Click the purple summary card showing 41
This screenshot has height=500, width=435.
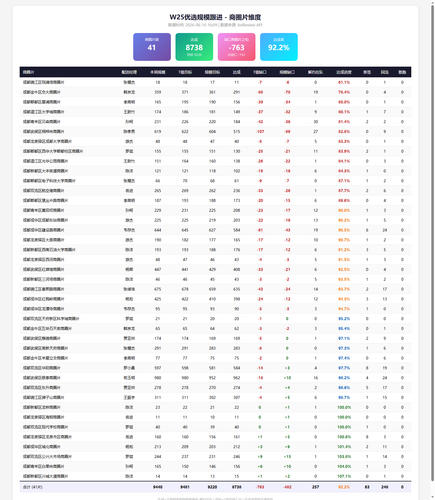pos(152,47)
